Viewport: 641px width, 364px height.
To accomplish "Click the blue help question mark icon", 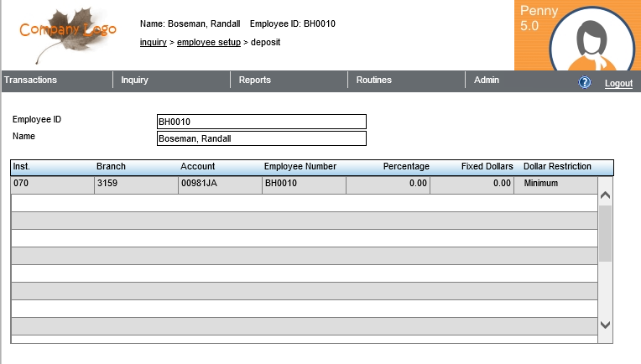I will coord(585,82).
